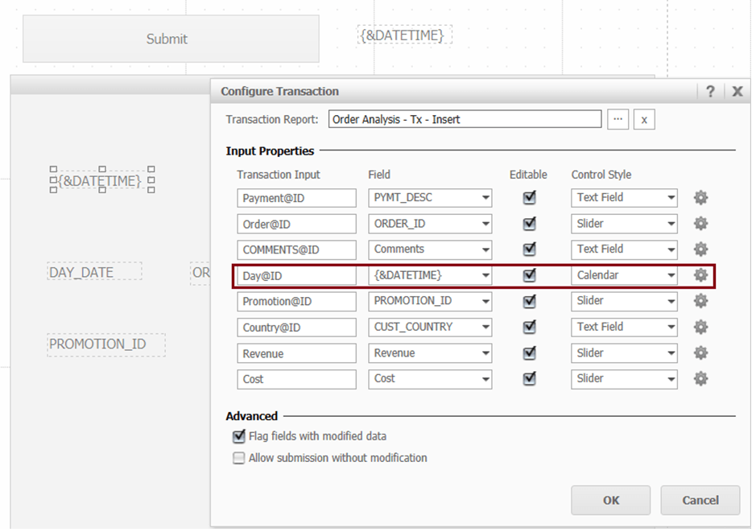Viewport: 756px width, 532px height.
Task: Click the Submit button on the canvas
Action: point(171,39)
